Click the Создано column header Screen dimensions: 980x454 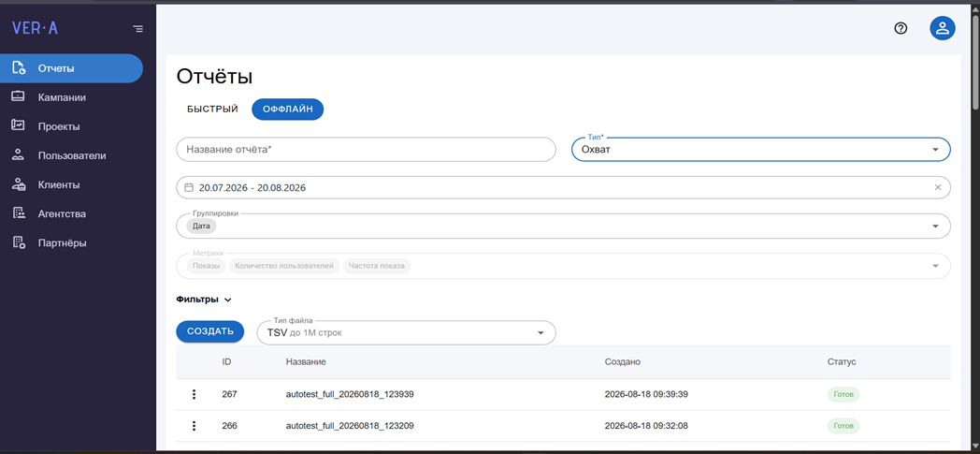[623, 362]
